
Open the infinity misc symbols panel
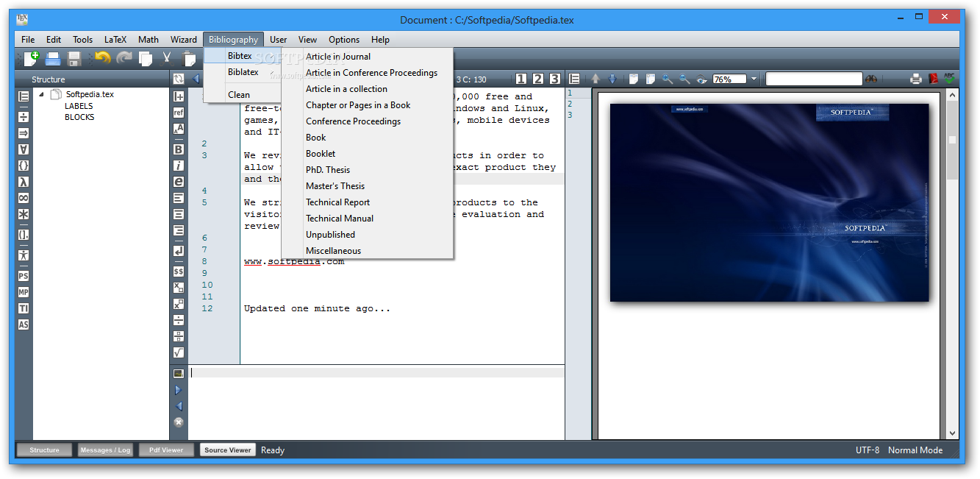(x=24, y=198)
